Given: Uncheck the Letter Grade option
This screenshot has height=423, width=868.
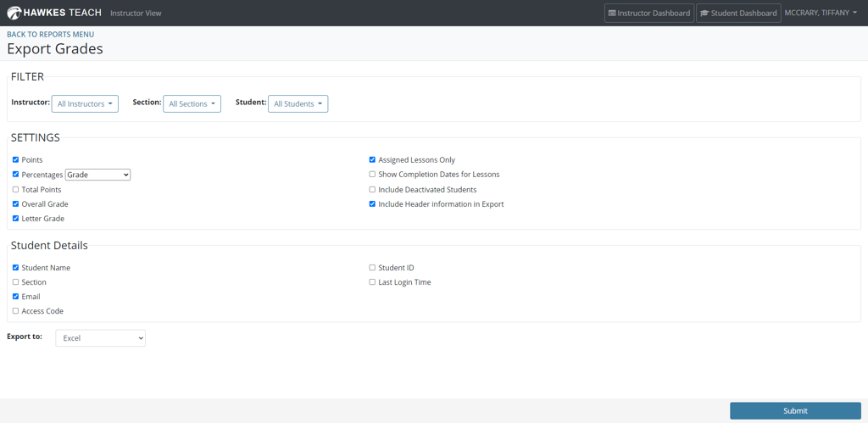Looking at the screenshot, I should tap(15, 218).
